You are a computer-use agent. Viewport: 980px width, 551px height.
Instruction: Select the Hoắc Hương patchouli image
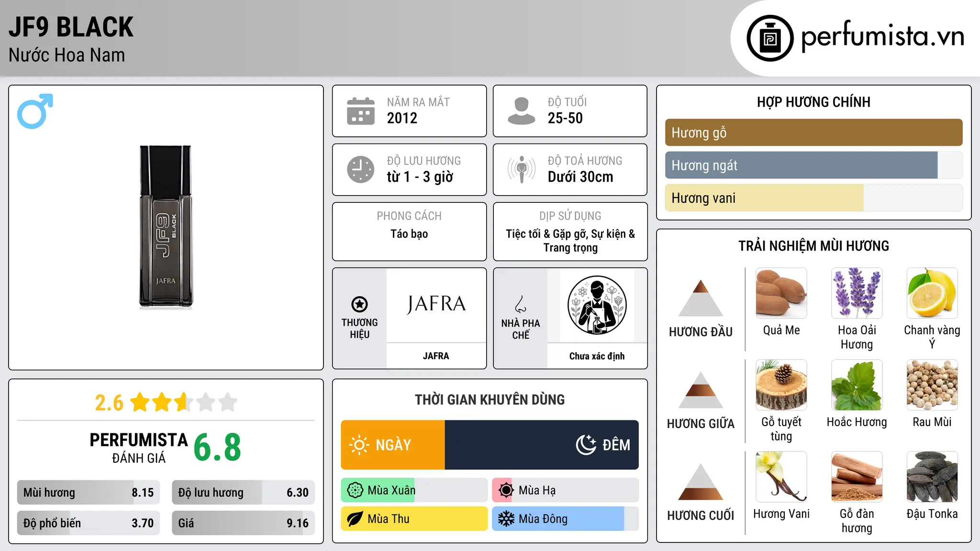coord(857,385)
